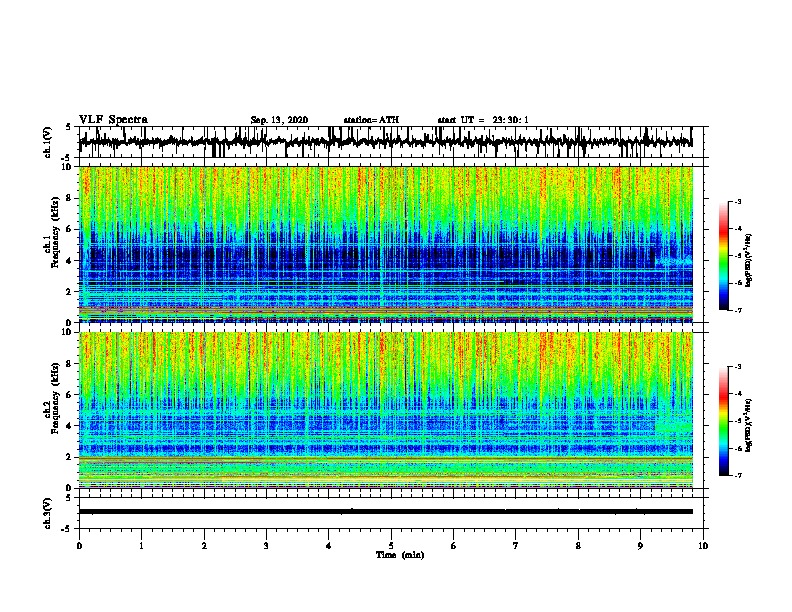Click the Time (min) axis label
The height and width of the screenshot is (612, 792).
click(400, 555)
